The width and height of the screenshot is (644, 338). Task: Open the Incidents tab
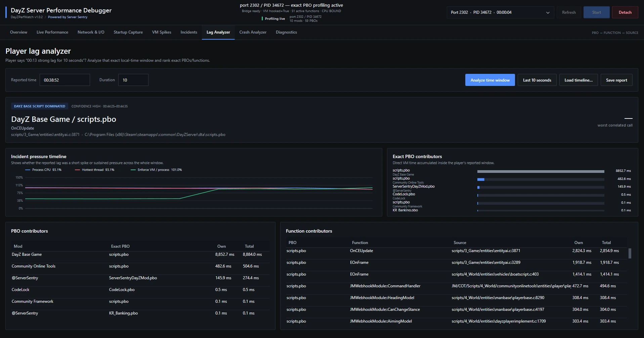[x=189, y=32]
